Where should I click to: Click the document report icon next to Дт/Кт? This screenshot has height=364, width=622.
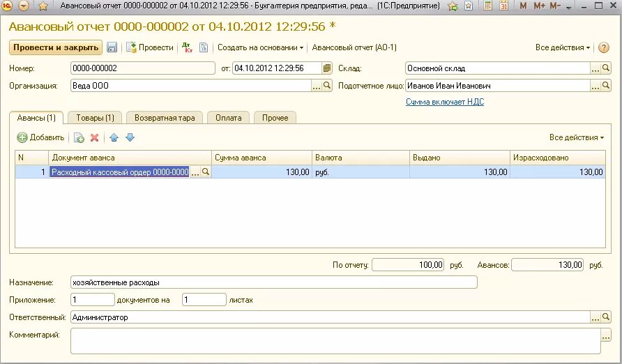click(204, 47)
